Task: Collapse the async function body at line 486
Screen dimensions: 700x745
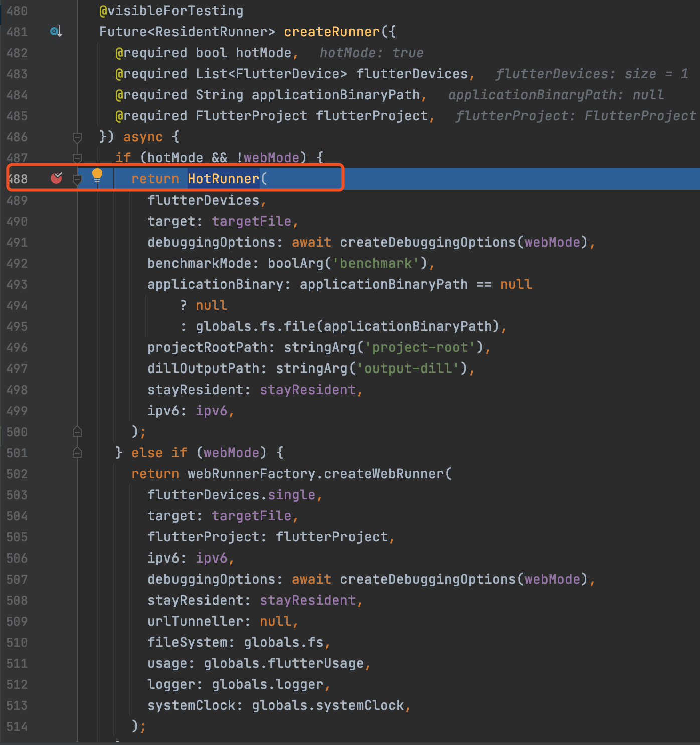Action: [x=77, y=137]
